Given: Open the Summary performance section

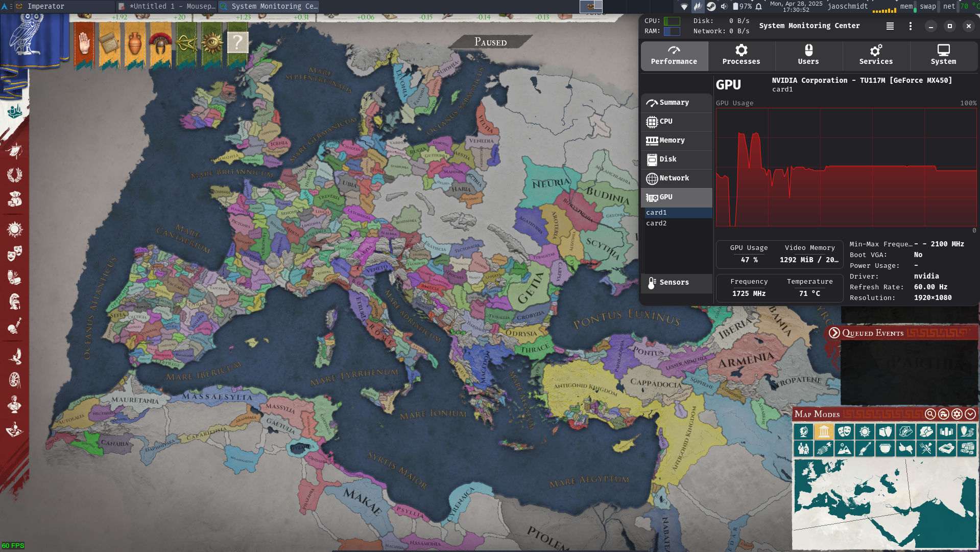Looking at the screenshot, I should (677, 103).
